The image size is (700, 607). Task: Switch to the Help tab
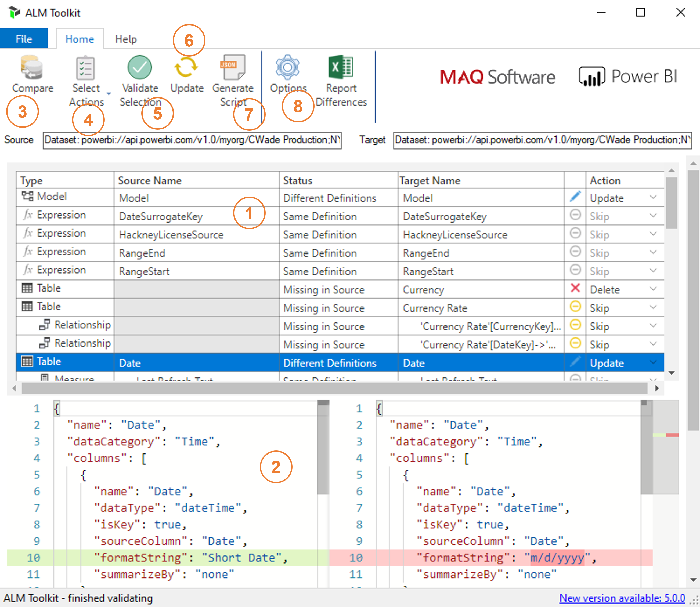[x=126, y=39]
